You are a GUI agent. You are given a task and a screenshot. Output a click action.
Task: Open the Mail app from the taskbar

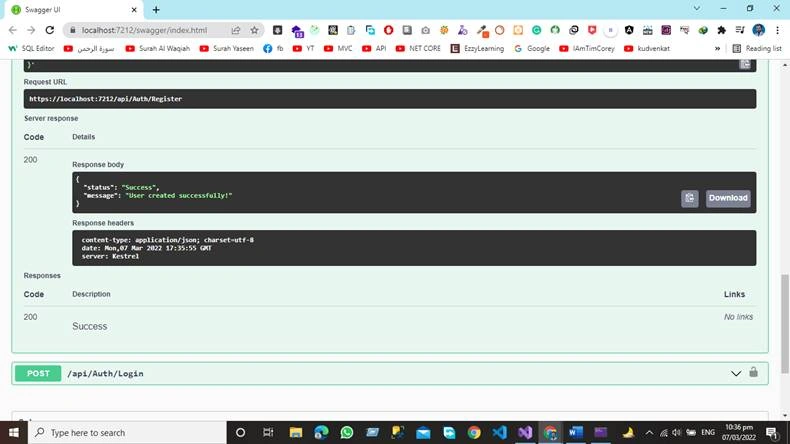tap(423, 432)
